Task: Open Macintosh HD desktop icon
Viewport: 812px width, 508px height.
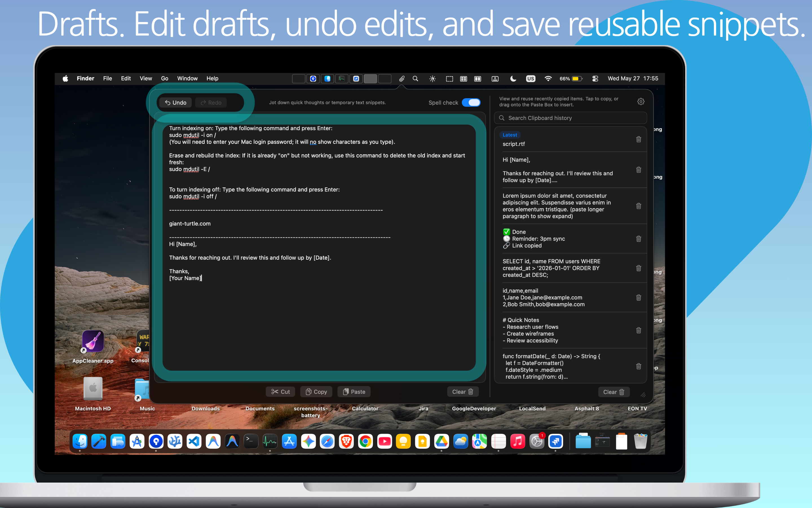Action: (x=93, y=389)
